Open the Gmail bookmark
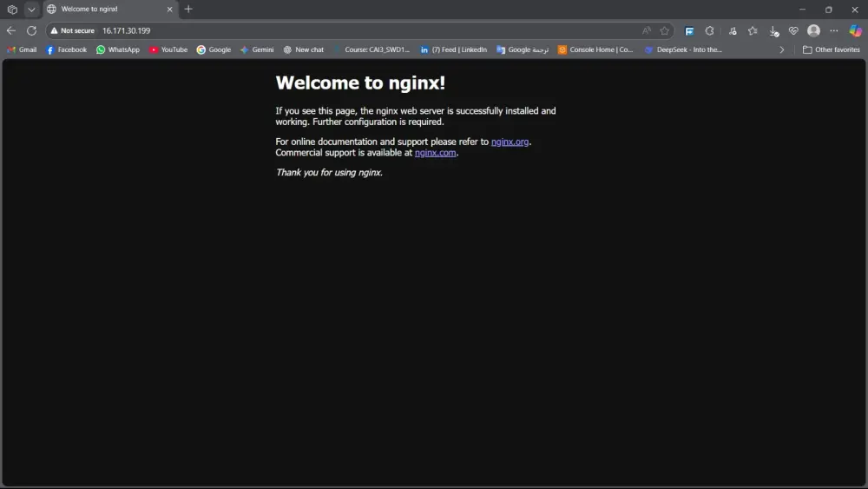868x489 pixels. [x=22, y=50]
